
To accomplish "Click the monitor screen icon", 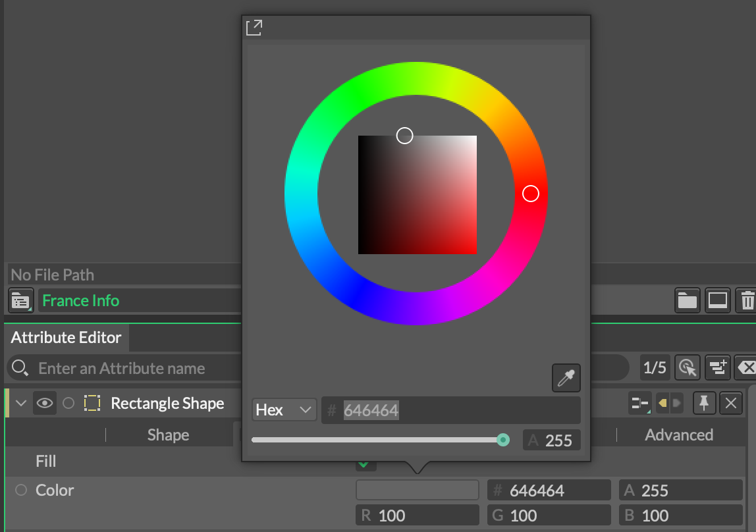I will [717, 301].
